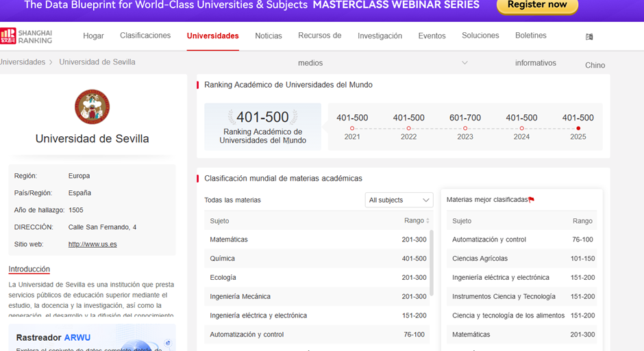This screenshot has width=644, height=351.
Task: Switch language to Chino
Action: (x=595, y=65)
